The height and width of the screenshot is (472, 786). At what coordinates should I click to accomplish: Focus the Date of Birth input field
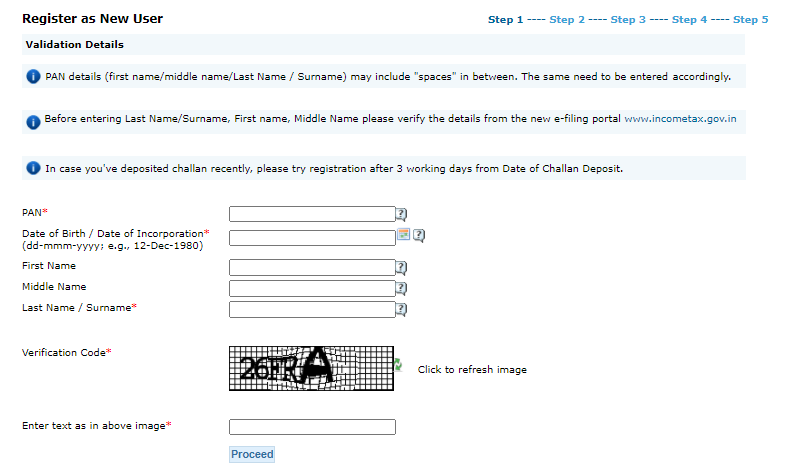click(312, 237)
